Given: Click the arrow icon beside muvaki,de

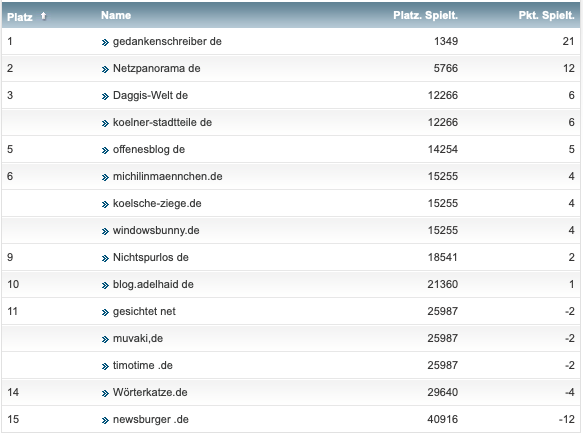Looking at the screenshot, I should (x=105, y=339).
